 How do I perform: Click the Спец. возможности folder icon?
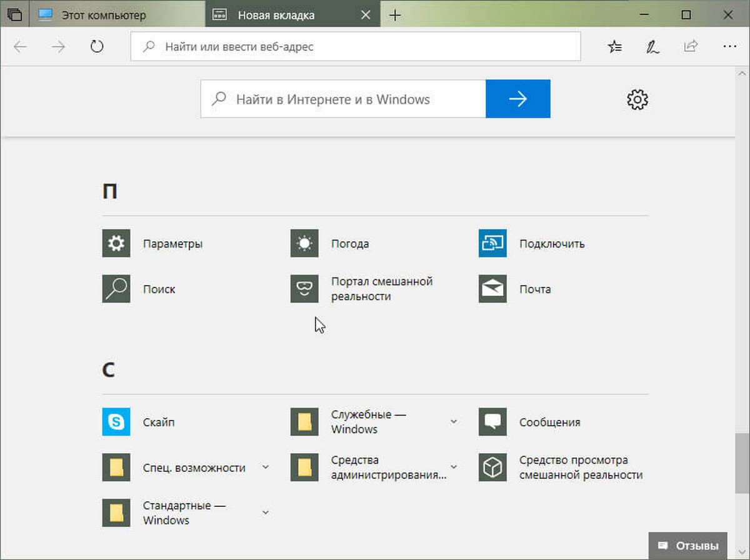point(116,467)
